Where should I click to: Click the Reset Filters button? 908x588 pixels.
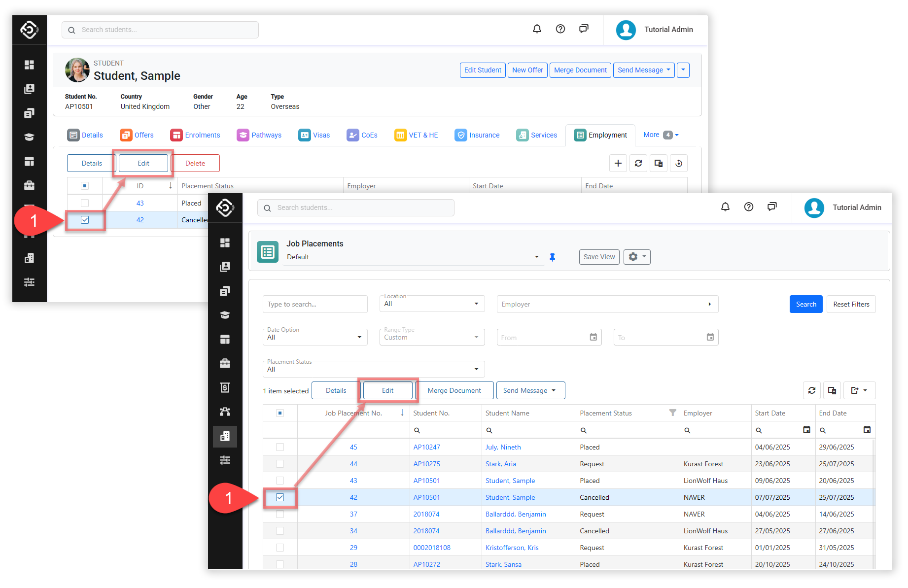[x=851, y=304]
